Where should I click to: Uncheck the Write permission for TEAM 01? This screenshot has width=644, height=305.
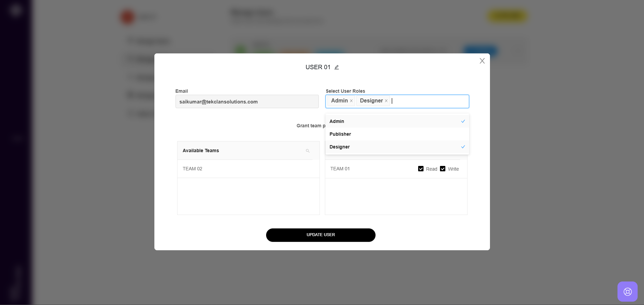443,169
